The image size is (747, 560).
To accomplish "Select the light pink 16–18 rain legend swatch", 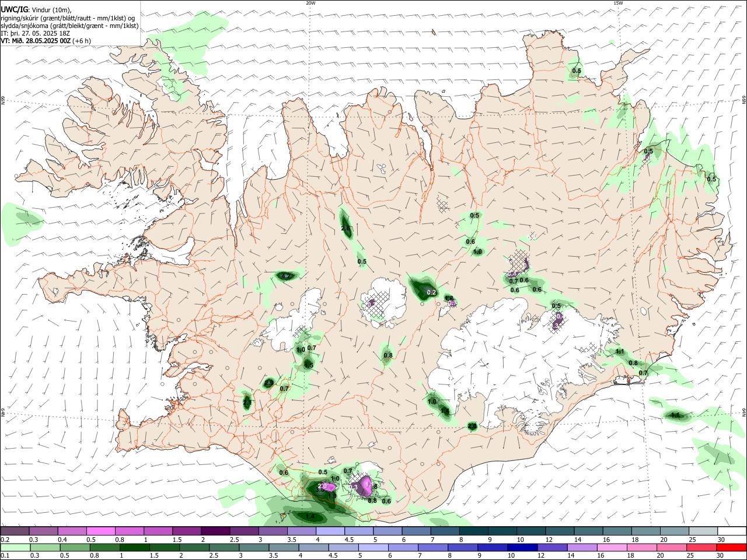I will (x=611, y=547).
